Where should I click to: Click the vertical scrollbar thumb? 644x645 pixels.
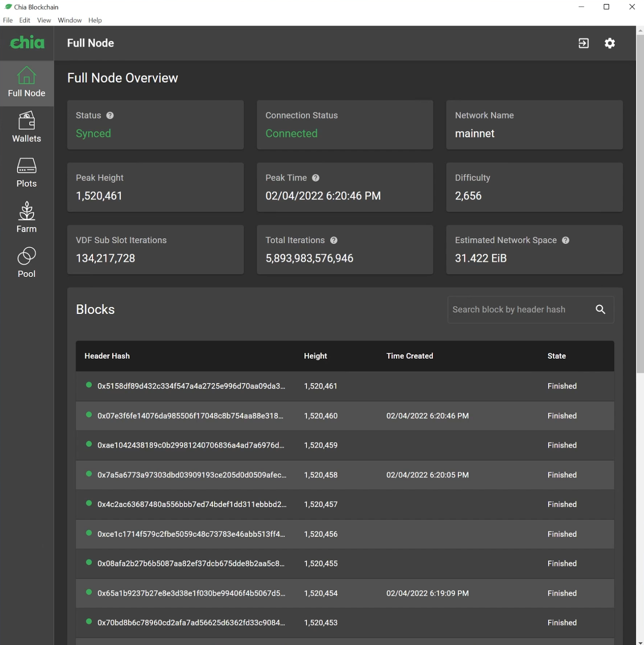[x=640, y=204]
